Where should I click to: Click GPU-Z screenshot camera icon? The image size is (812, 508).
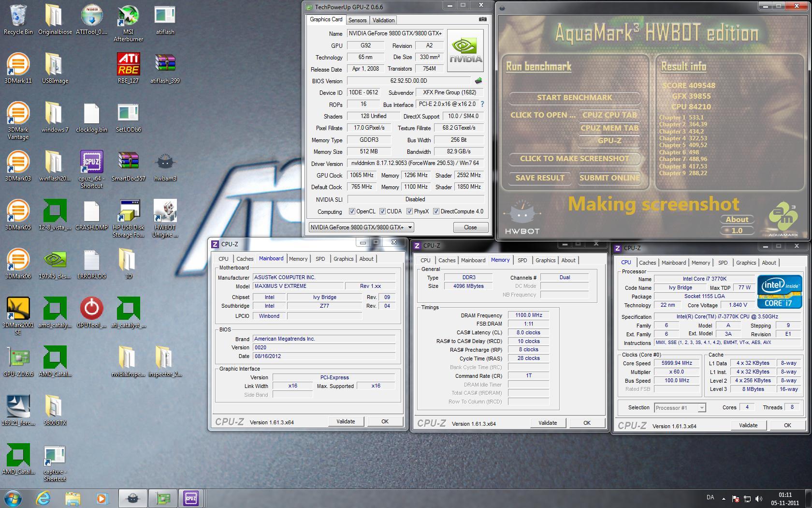482,19
